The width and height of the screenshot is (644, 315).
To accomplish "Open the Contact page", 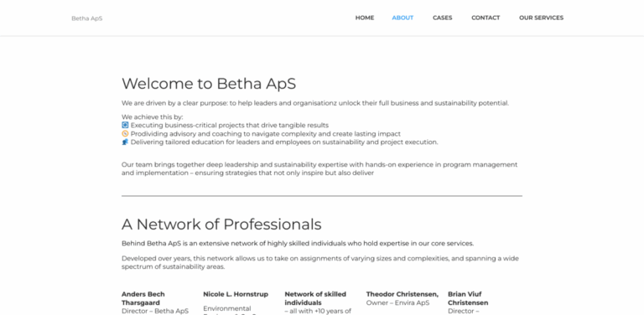I will point(486,18).
